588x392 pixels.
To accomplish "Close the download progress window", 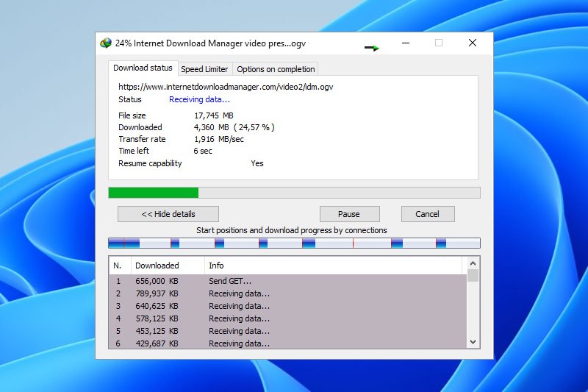I will coord(473,43).
